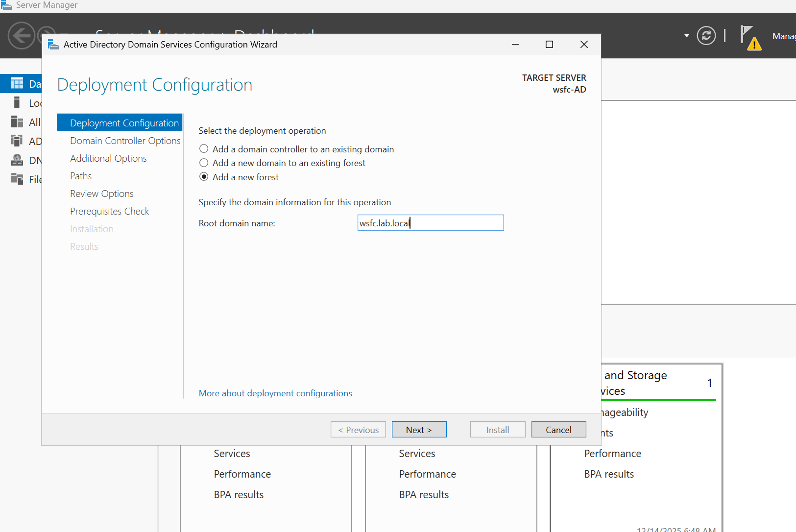This screenshot has height=532, width=796.
Task: Go to Deployment Configuration wizard step
Action: [120, 123]
